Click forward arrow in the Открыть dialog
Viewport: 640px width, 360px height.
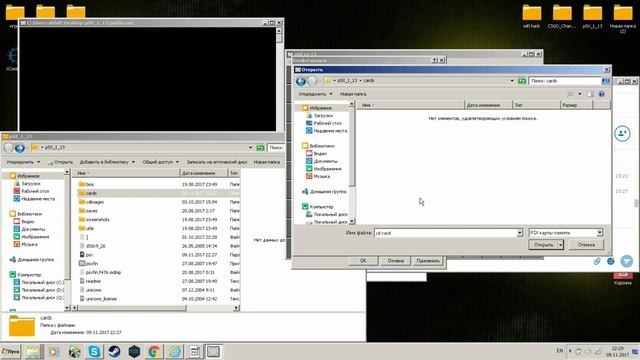click(313, 81)
